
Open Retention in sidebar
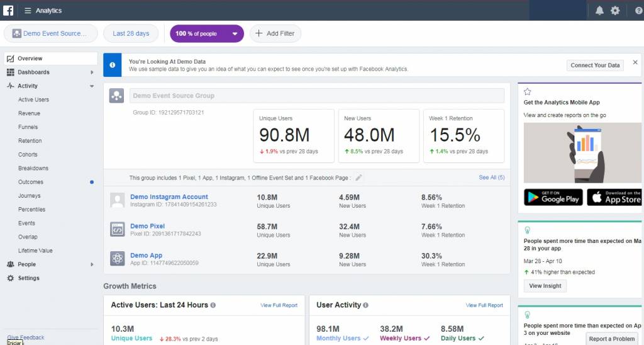[30, 140]
